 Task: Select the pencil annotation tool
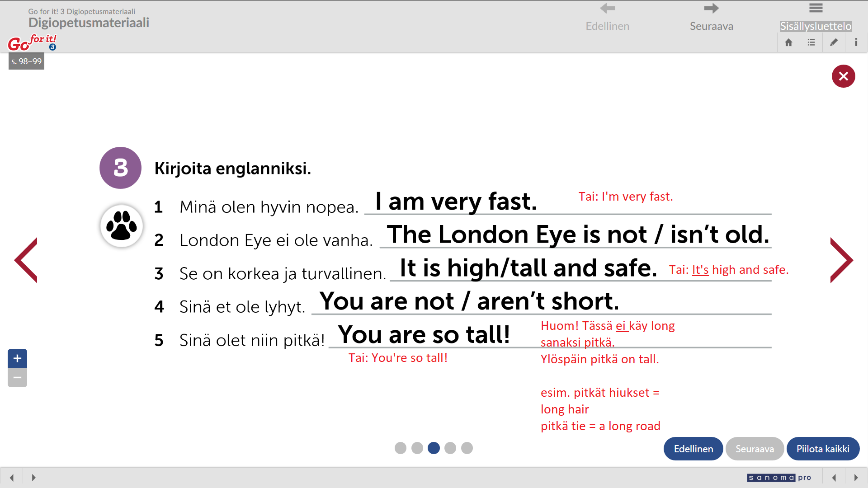(x=834, y=42)
